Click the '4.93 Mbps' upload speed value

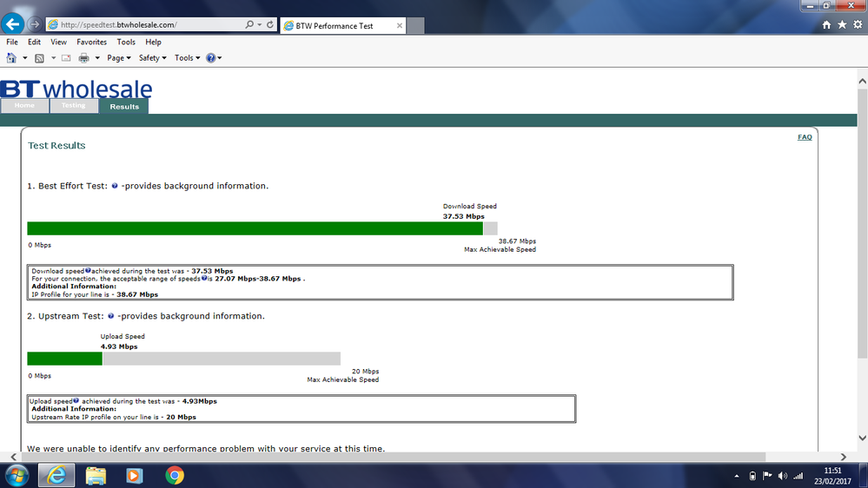(119, 346)
